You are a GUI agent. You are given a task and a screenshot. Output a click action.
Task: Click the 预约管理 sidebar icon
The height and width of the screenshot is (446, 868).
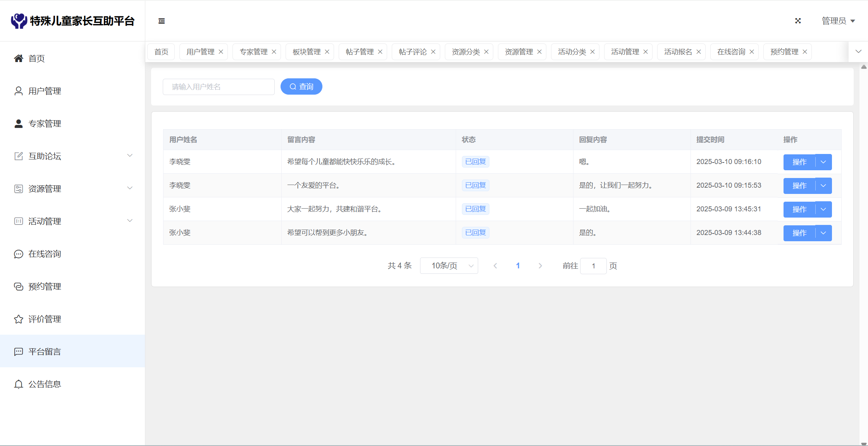click(x=19, y=287)
